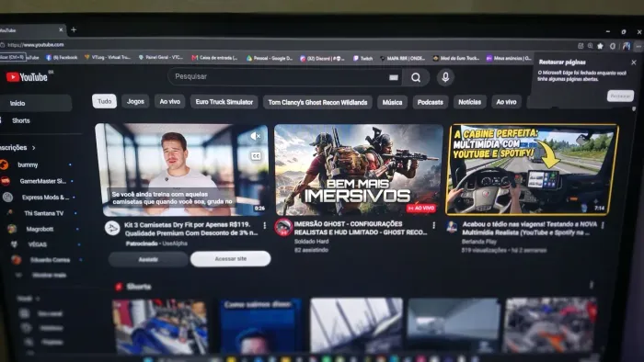644x362 pixels.
Task: Open Shorts shelf options menu
Action: pyautogui.click(x=592, y=285)
